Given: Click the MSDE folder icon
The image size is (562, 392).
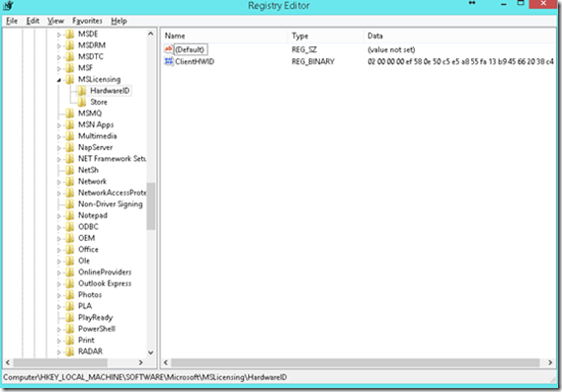Looking at the screenshot, I should [x=70, y=34].
